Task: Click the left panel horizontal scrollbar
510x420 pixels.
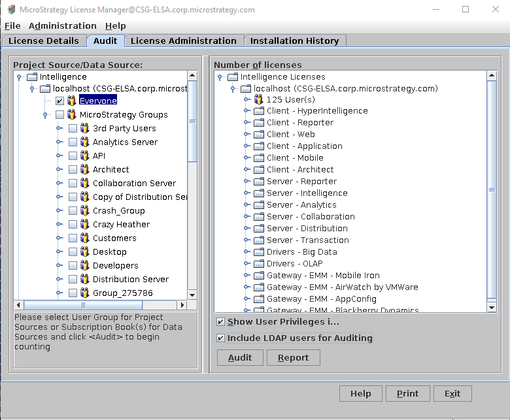Action: (85, 305)
